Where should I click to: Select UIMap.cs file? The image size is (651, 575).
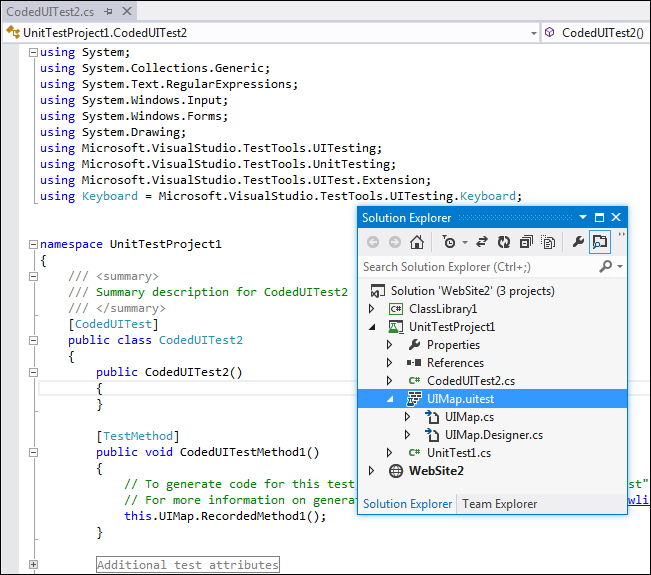coord(469,417)
